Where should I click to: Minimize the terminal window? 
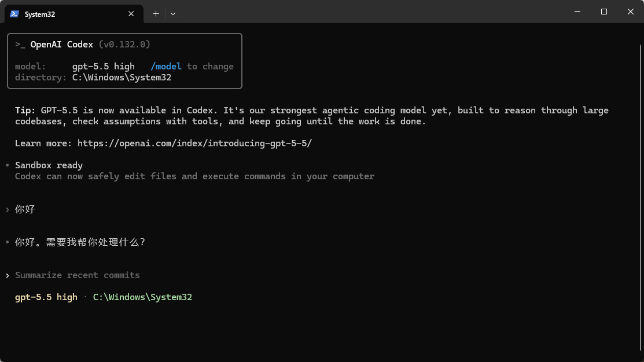[577, 12]
